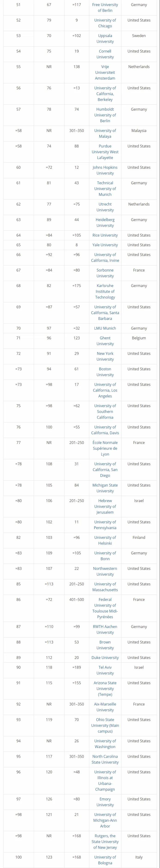The width and height of the screenshot is (160, 868).
Task: Click the Duke University link
Action: pos(105,657)
